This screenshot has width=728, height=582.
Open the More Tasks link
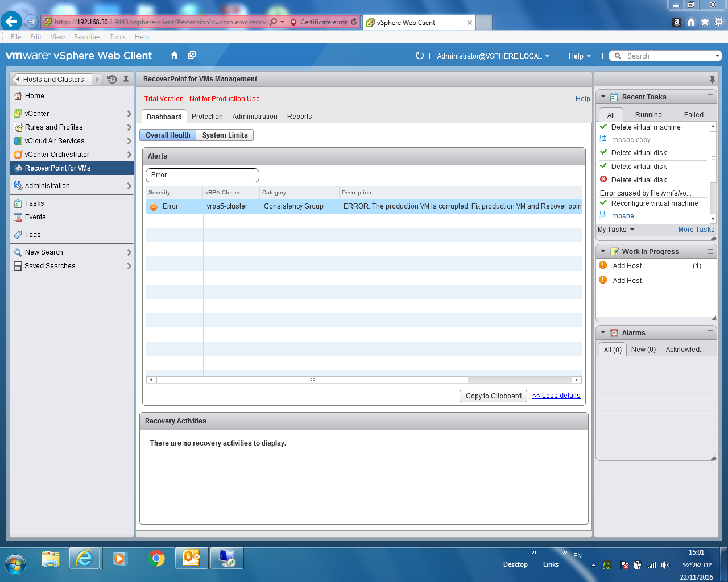(696, 230)
